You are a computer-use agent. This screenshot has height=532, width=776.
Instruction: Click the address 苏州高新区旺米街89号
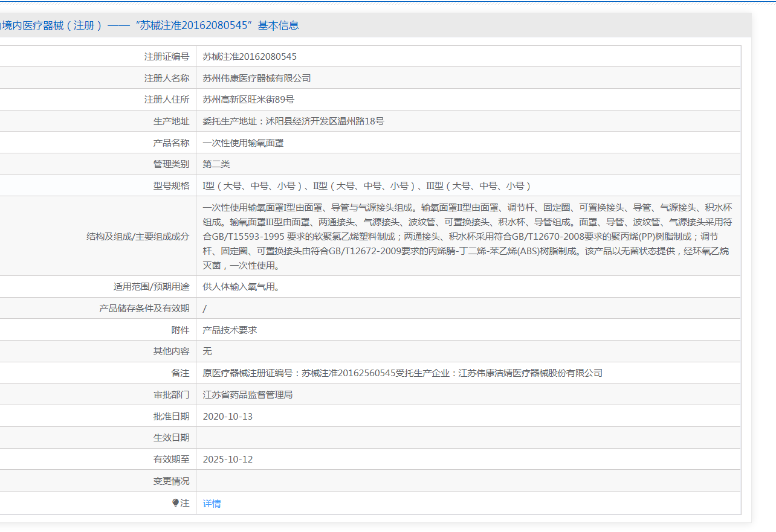click(x=248, y=100)
